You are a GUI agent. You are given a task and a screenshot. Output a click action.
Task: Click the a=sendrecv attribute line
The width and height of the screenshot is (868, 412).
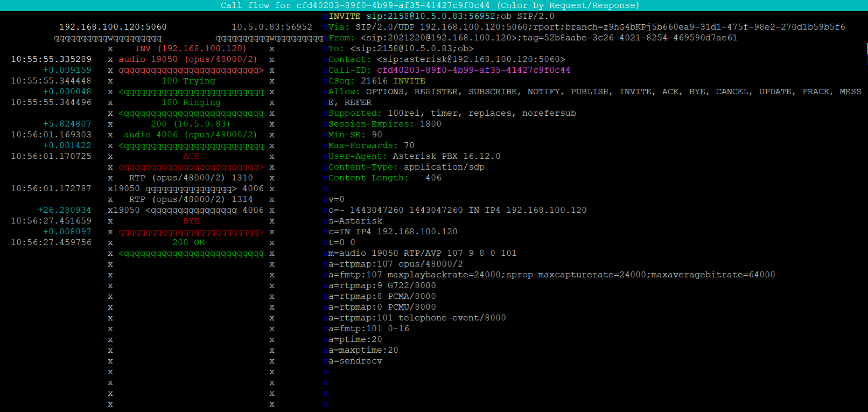pos(355,361)
